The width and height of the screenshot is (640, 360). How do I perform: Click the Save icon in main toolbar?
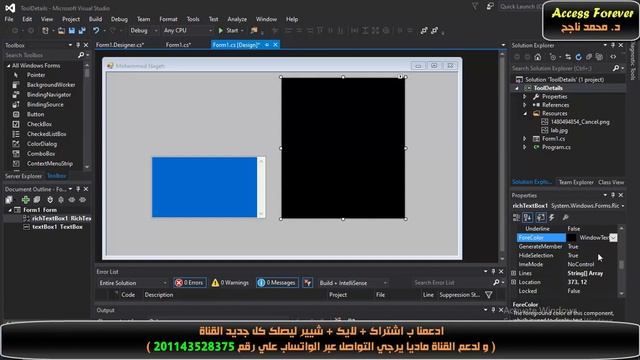(72, 31)
